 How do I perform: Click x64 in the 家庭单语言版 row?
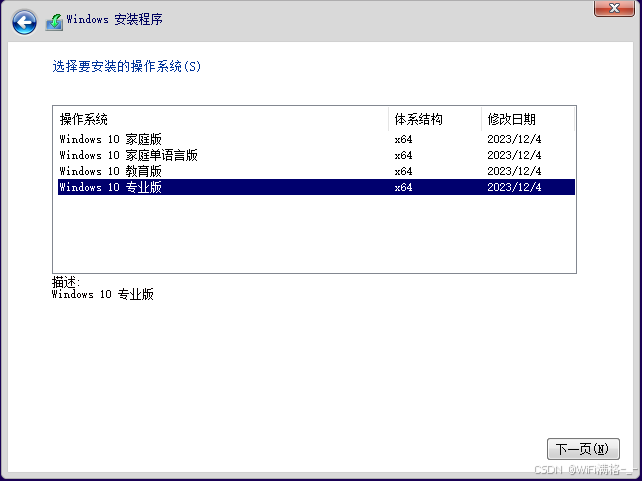coord(403,155)
